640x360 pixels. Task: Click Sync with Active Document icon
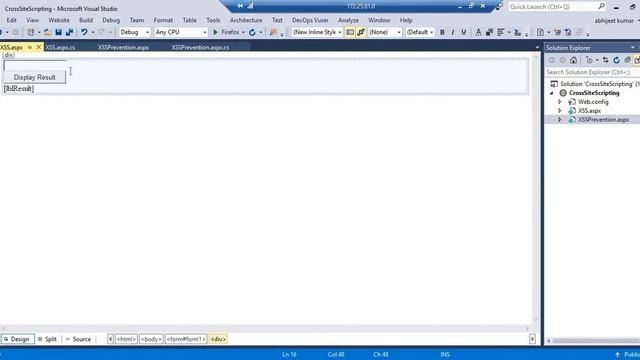click(x=605, y=60)
